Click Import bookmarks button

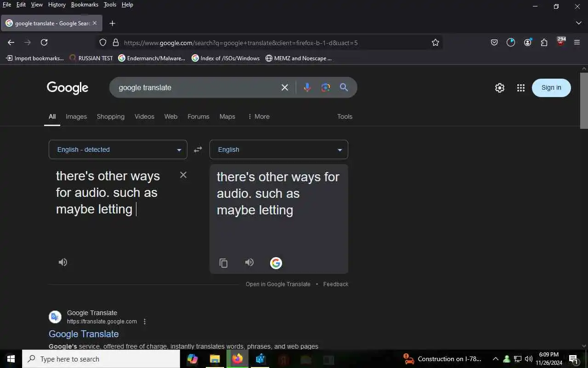35,58
